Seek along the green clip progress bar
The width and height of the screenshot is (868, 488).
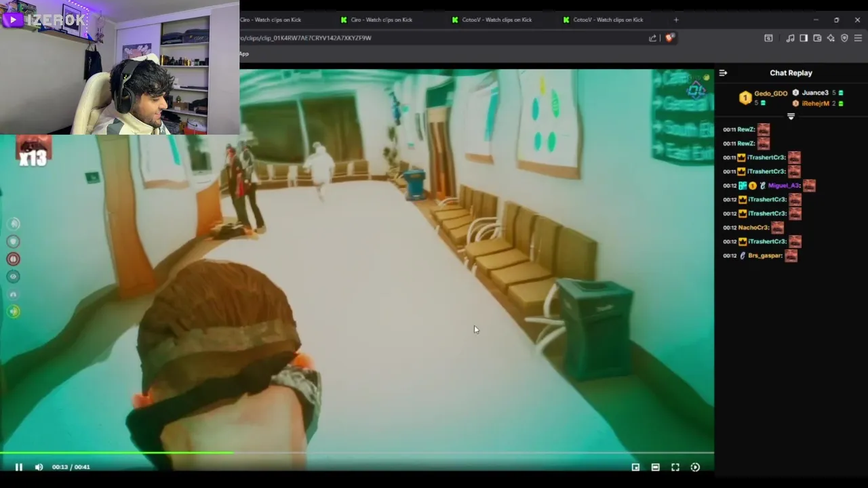[357, 453]
